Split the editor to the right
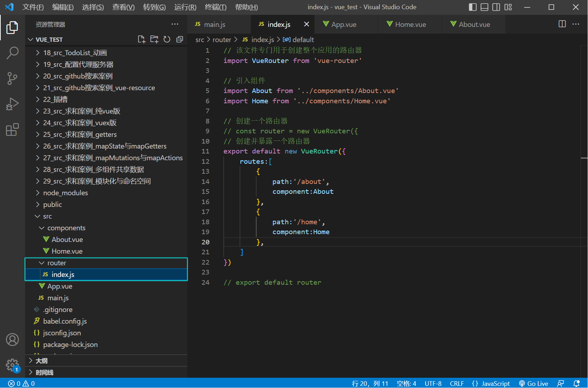This screenshot has width=588, height=388. point(562,24)
